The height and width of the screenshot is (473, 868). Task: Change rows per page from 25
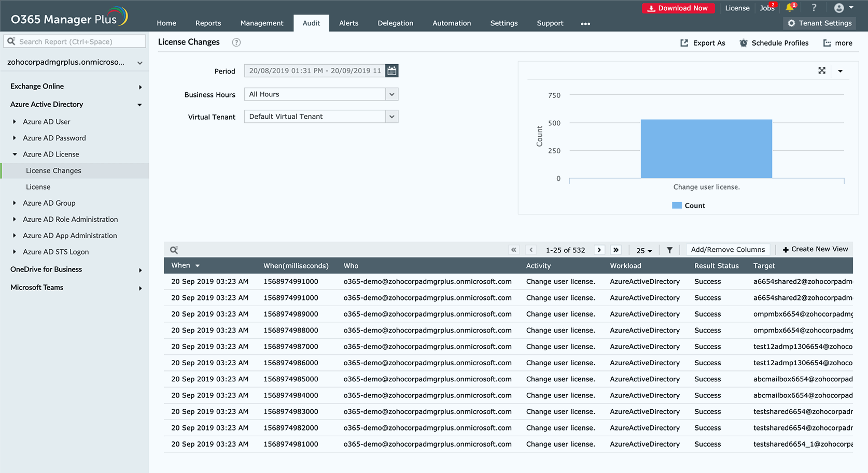coord(644,250)
